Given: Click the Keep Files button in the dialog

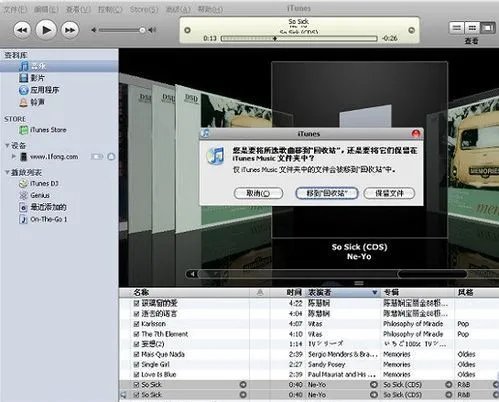Looking at the screenshot, I should point(389,193).
